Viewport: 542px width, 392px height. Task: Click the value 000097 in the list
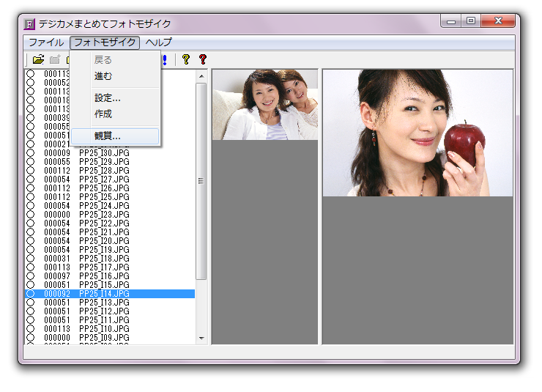pyautogui.click(x=57, y=275)
